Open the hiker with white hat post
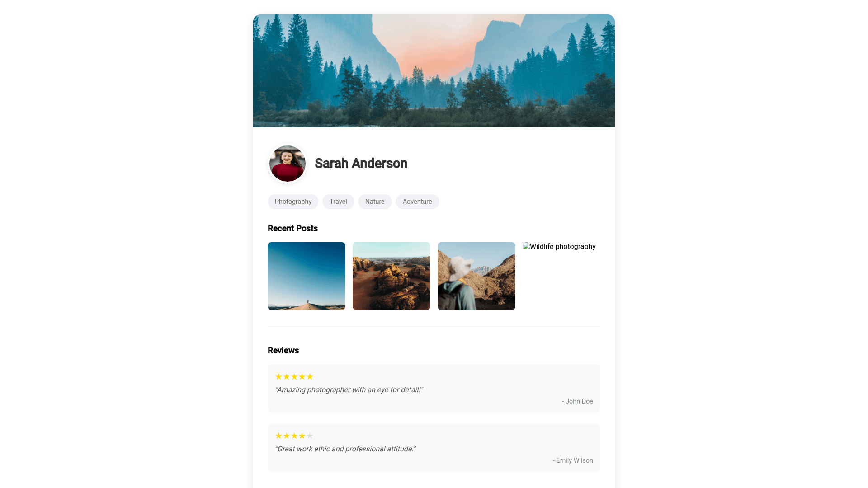 476,276
